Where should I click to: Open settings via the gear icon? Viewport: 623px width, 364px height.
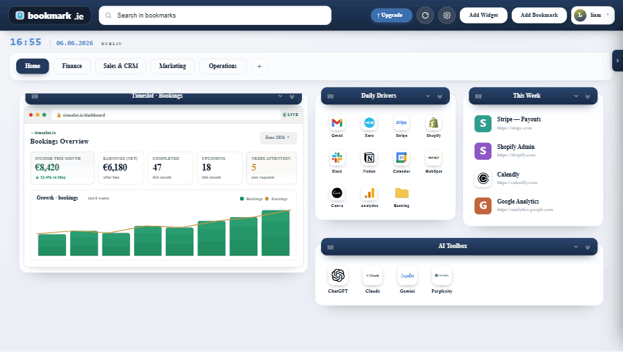tap(446, 16)
